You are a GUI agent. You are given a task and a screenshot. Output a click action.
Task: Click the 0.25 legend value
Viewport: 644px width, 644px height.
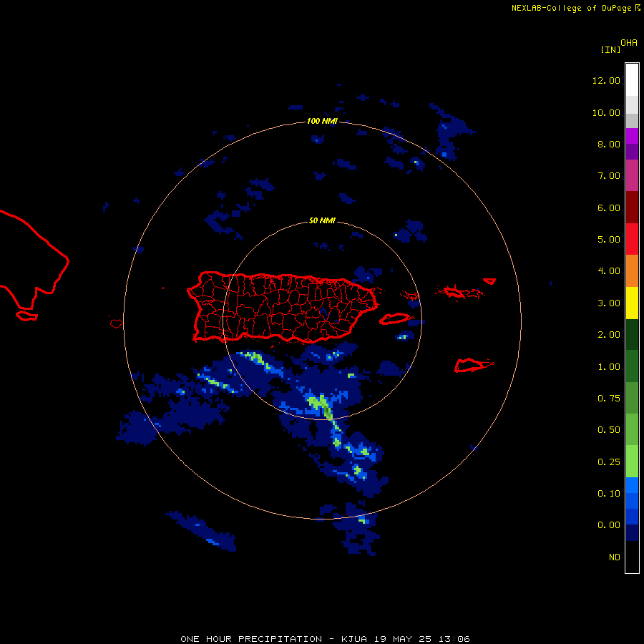point(609,462)
